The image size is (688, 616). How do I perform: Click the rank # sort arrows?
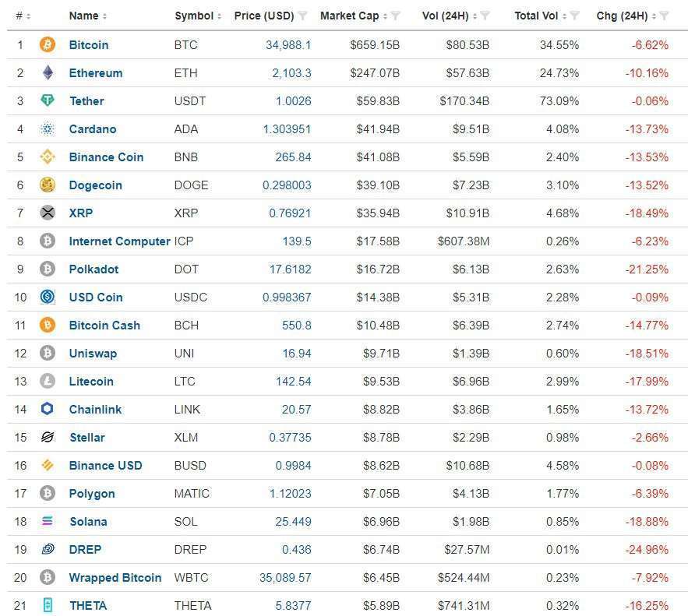click(x=28, y=16)
